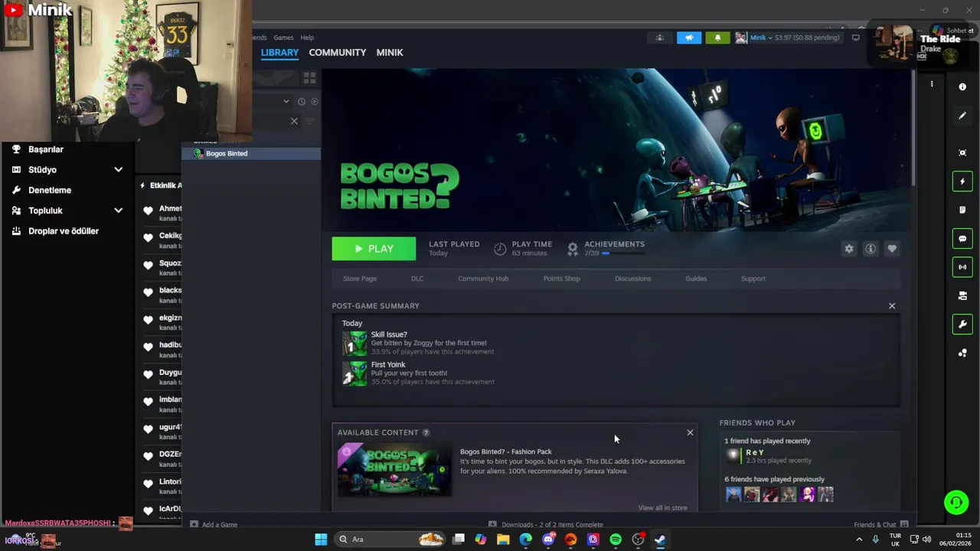
Task: Open three-dot vertical menu near sidebar
Action: tap(932, 84)
